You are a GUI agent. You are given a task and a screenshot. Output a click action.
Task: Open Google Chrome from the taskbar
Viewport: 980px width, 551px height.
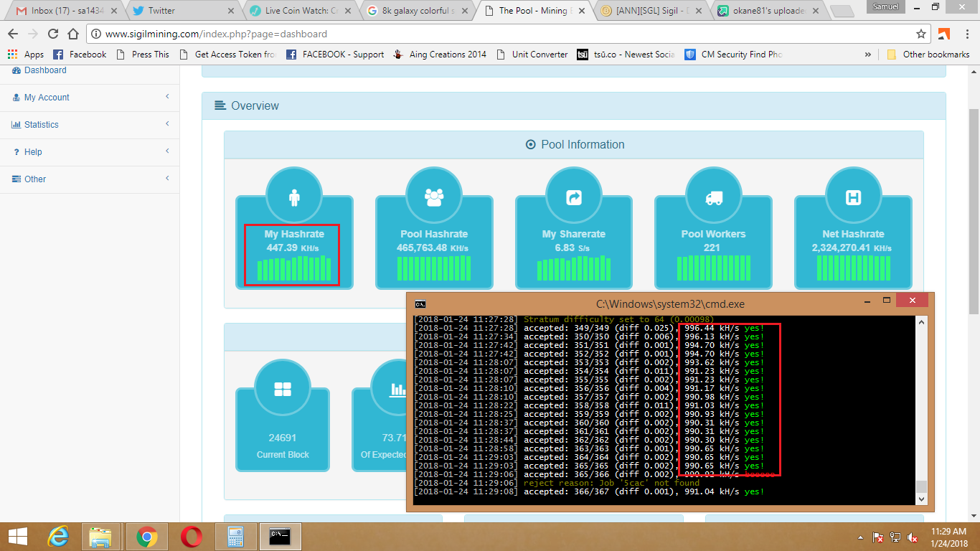pos(147,537)
